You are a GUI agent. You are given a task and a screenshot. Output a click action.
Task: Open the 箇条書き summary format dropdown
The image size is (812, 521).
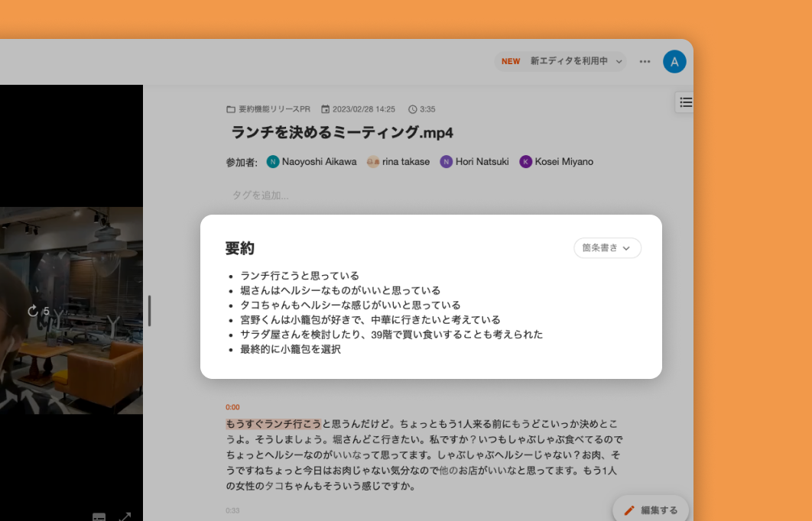607,248
